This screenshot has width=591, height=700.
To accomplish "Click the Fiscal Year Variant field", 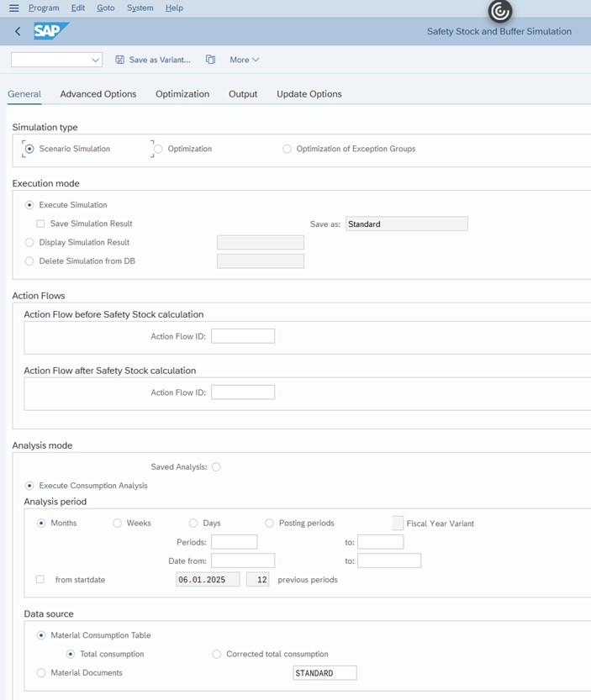I will click(x=398, y=523).
